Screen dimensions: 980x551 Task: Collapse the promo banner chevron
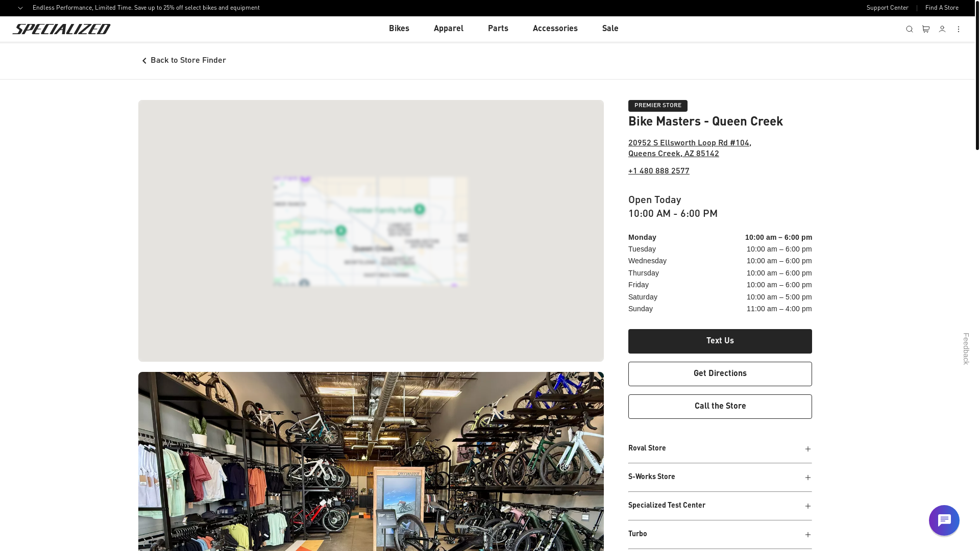coord(20,8)
